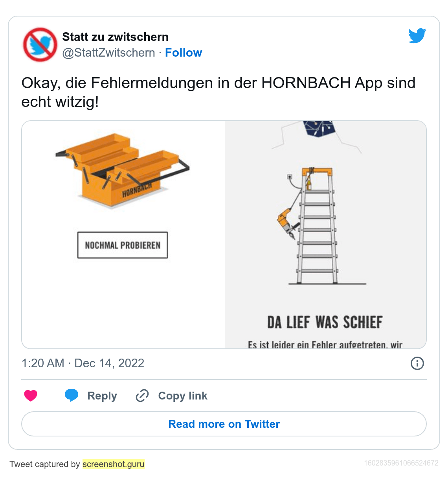Open the Statt zu zwitschern profile avatar
The width and height of the screenshot is (448, 486).
tap(40, 44)
